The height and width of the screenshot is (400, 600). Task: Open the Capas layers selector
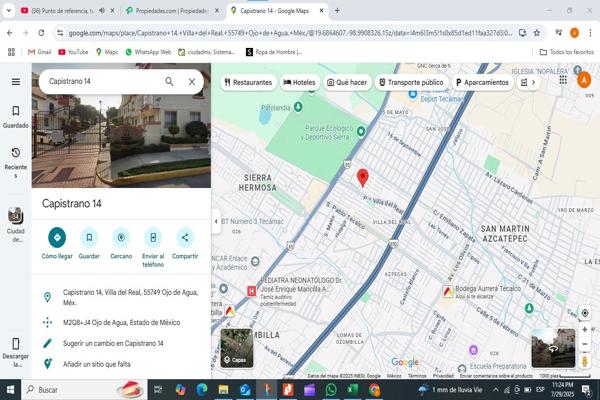(237, 348)
